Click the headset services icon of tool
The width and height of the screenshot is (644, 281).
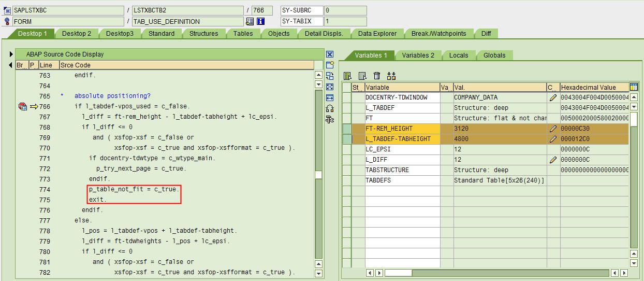click(x=330, y=108)
